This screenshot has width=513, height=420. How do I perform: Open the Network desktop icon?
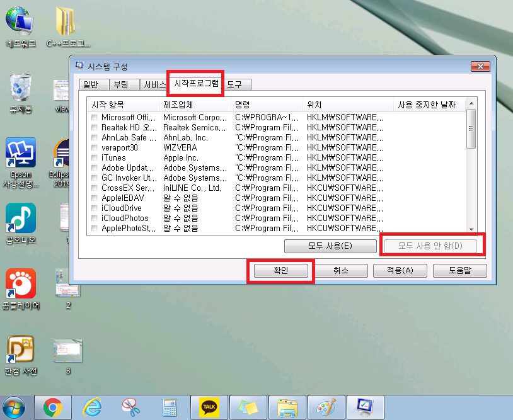[x=20, y=27]
